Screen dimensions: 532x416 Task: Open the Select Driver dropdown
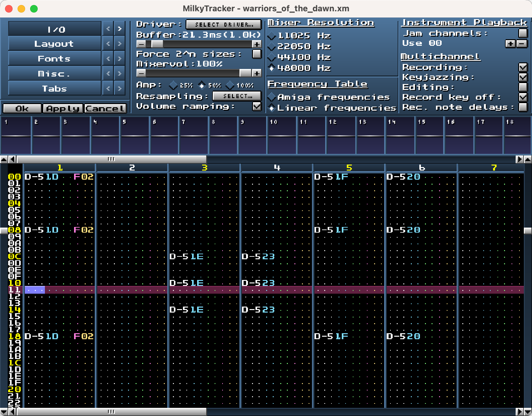(x=223, y=24)
